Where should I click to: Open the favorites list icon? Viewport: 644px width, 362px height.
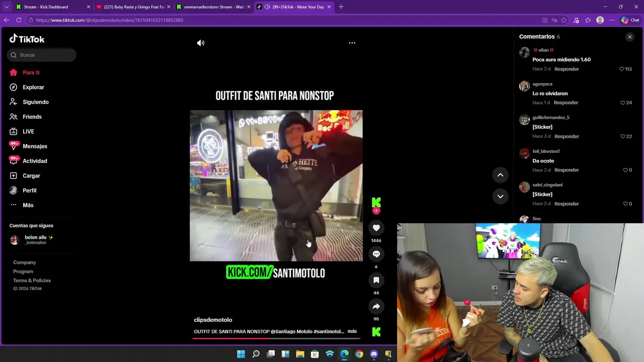pyautogui.click(x=588, y=20)
